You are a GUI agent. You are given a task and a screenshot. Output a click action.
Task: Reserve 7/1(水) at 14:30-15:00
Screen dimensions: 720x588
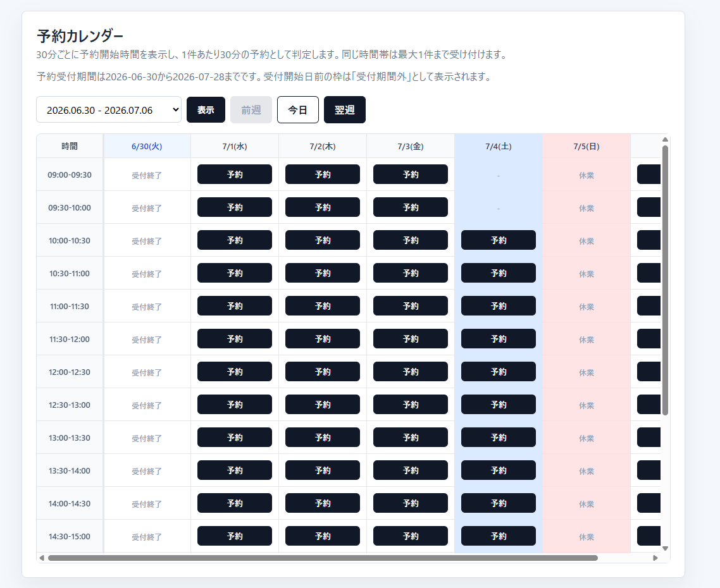[x=235, y=536]
